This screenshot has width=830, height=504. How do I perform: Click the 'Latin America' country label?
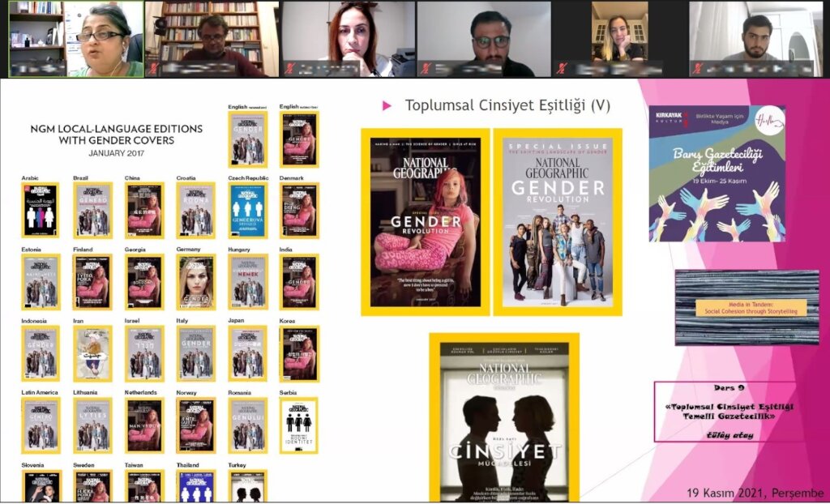tap(39, 392)
